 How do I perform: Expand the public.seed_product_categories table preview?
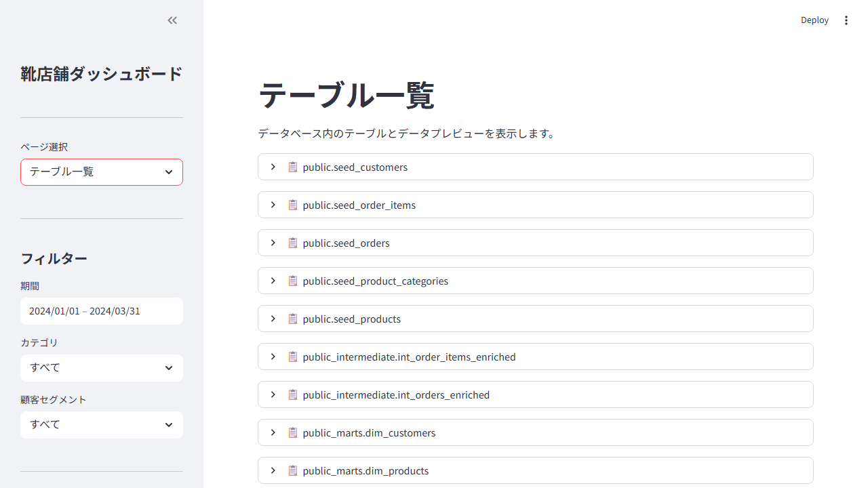273,281
